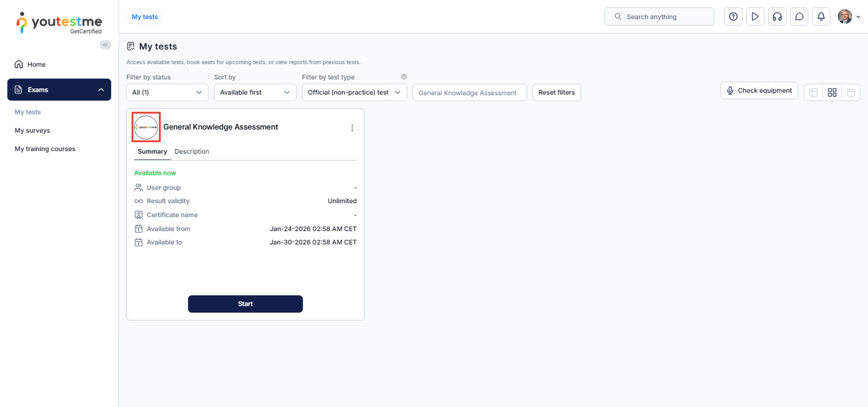Open notifications bell icon

click(821, 17)
